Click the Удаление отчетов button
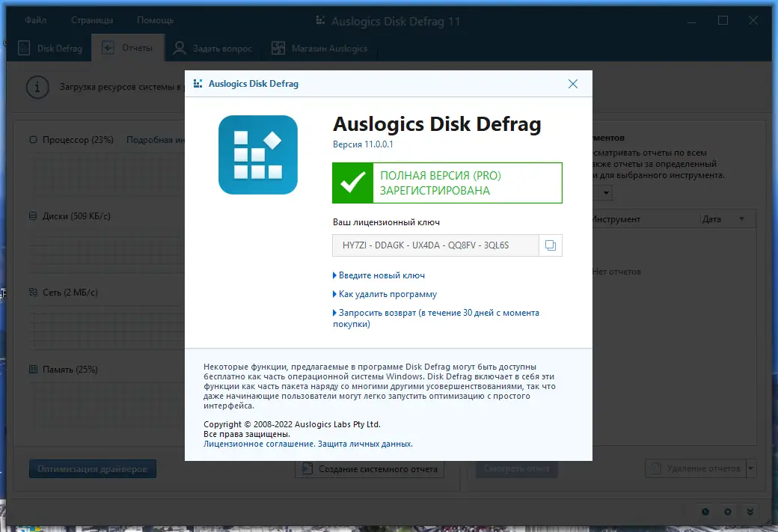This screenshot has width=778, height=532. tap(696, 468)
